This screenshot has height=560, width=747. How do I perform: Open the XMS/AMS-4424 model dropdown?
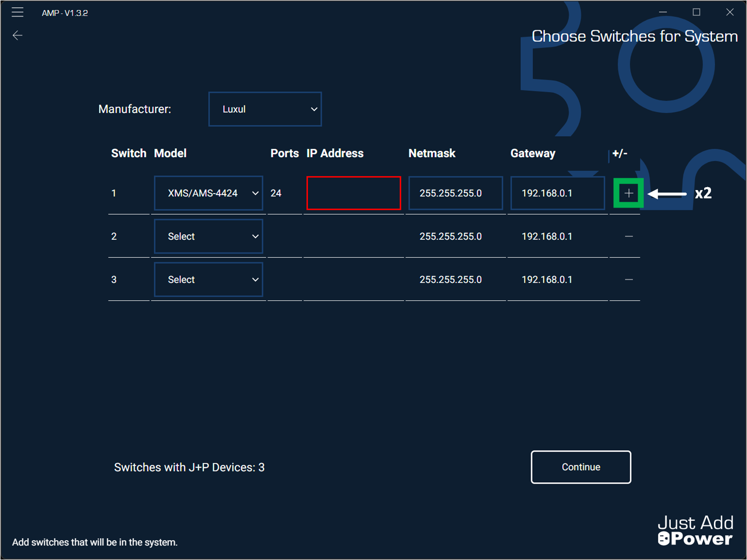click(x=209, y=193)
